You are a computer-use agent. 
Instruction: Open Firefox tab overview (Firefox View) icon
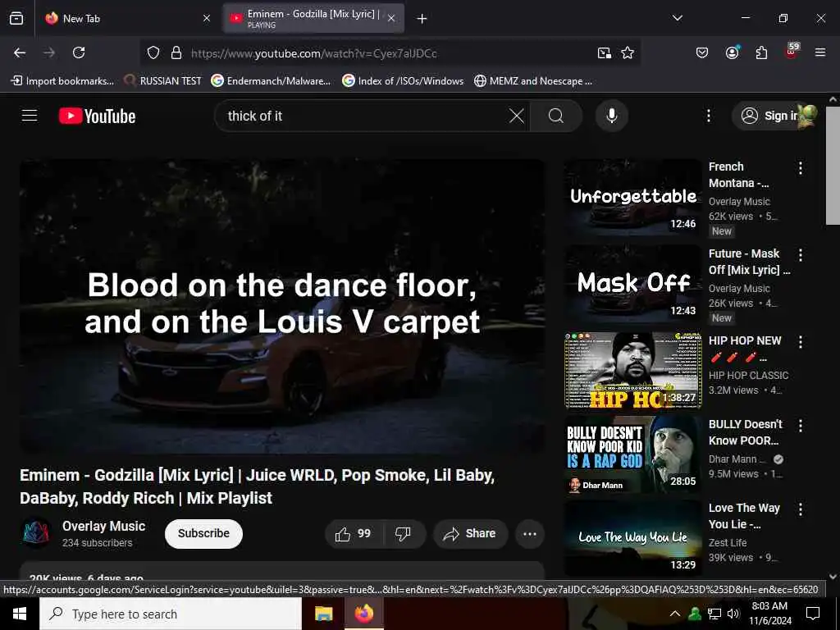pos(16,18)
